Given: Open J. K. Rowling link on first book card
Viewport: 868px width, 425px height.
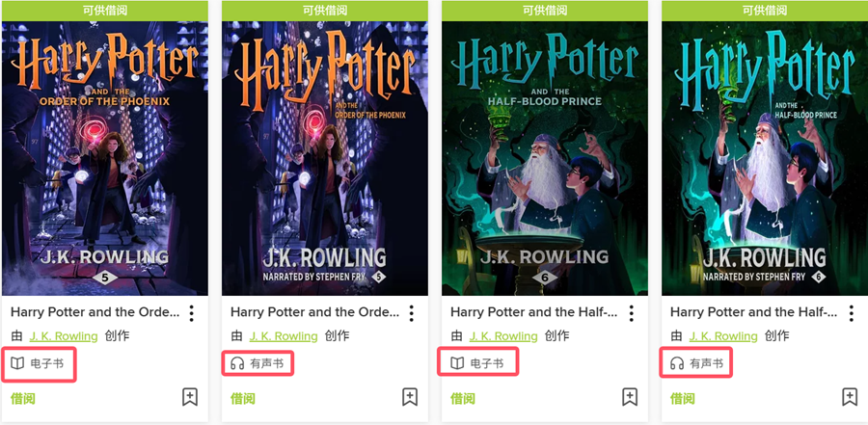Looking at the screenshot, I should (x=64, y=336).
